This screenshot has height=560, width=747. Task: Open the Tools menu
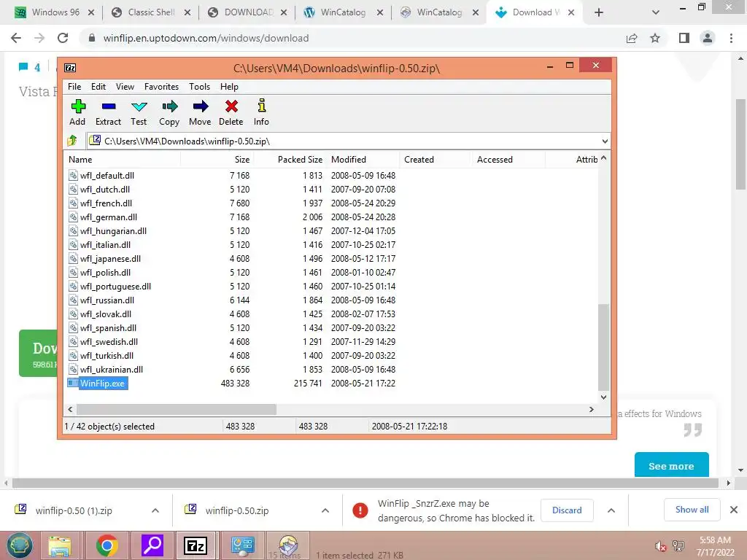click(x=199, y=87)
